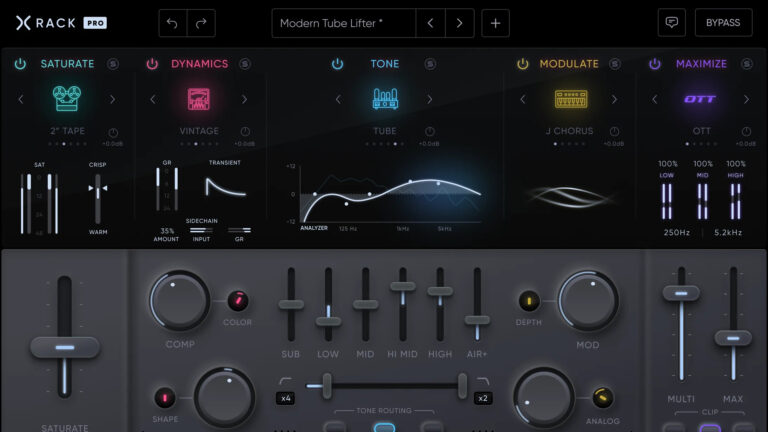
Task: Click the large Saturate fader handle
Action: tap(65, 347)
